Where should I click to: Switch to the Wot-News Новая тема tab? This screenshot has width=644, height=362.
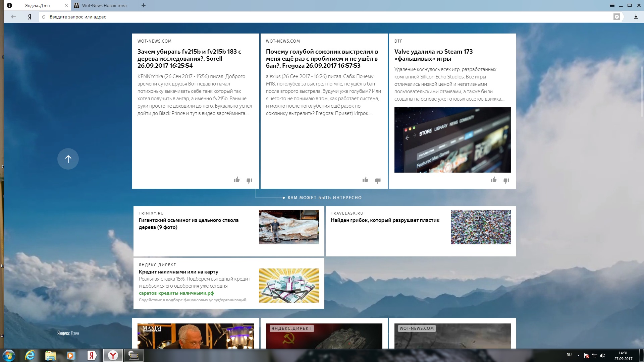point(104,5)
